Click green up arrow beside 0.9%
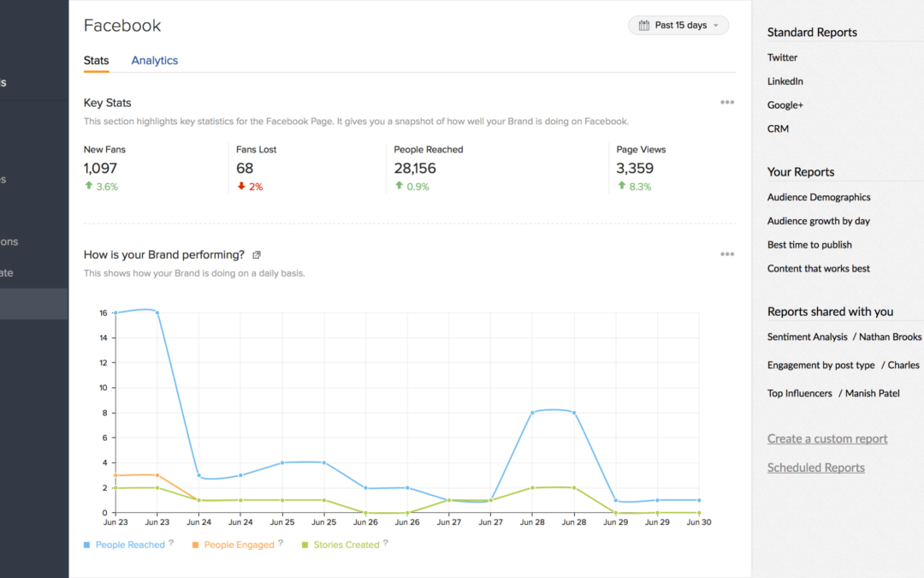The height and width of the screenshot is (578, 924). point(399,185)
